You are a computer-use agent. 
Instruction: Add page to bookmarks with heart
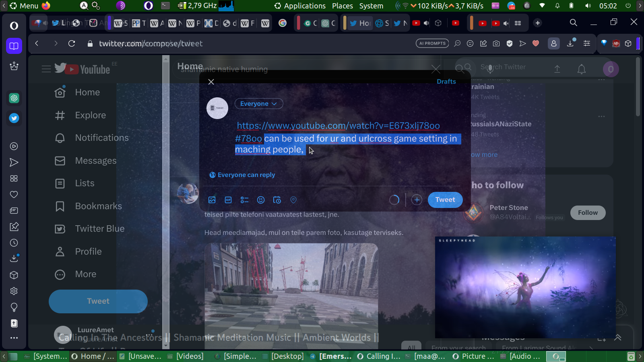click(536, 43)
